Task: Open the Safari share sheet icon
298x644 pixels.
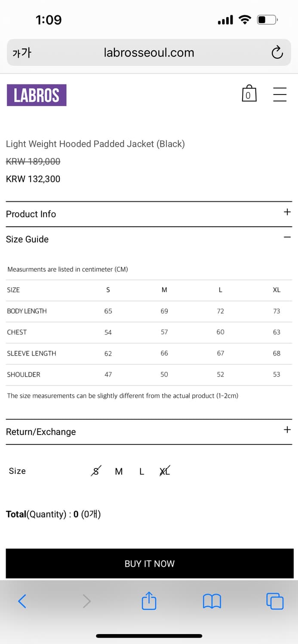Action: 149,600
